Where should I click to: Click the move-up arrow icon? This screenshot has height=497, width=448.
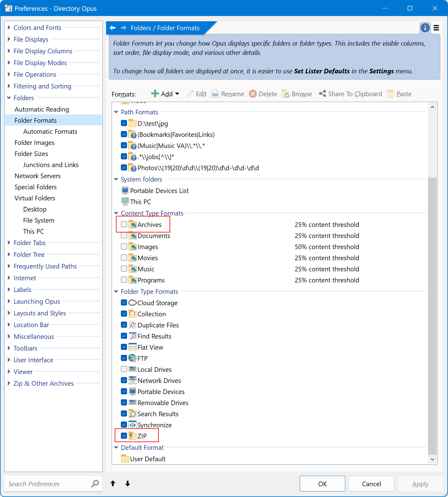click(113, 483)
